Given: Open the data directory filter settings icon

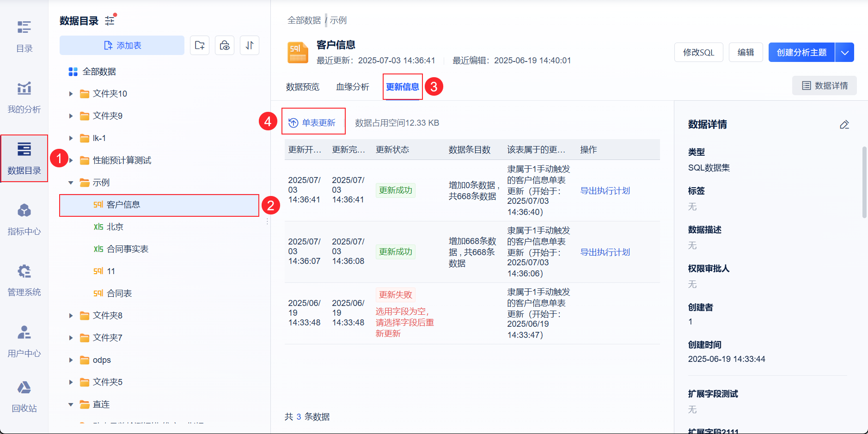Looking at the screenshot, I should tap(110, 20).
